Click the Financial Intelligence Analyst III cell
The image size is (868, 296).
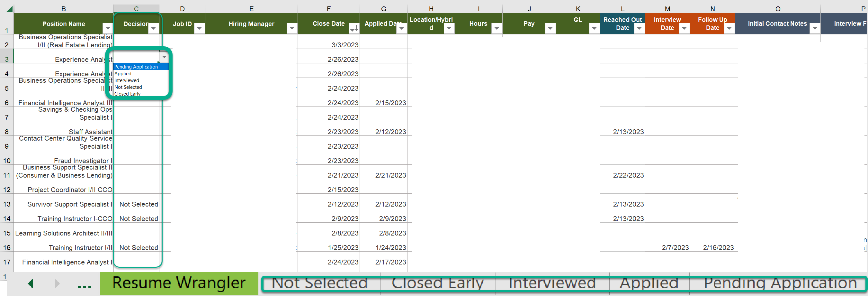(x=63, y=99)
